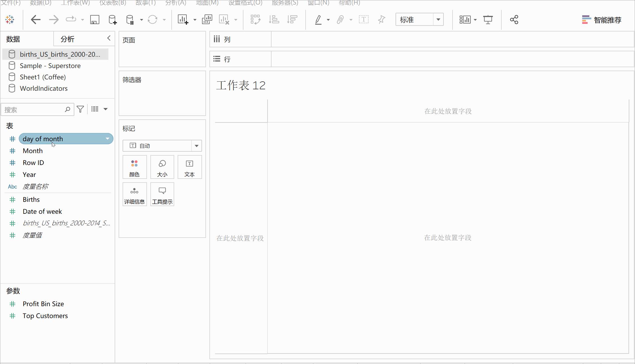This screenshot has width=635, height=364.
Task: Click the duplicate worksheet icon
Action: [x=207, y=20]
